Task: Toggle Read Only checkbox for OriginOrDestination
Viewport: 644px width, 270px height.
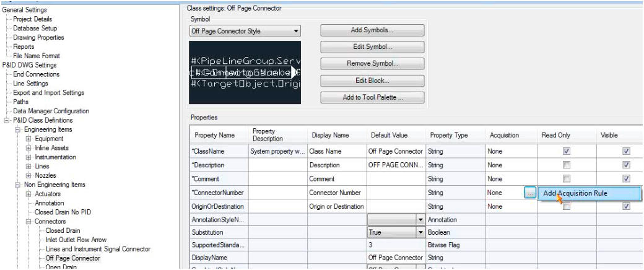Action: [567, 207]
